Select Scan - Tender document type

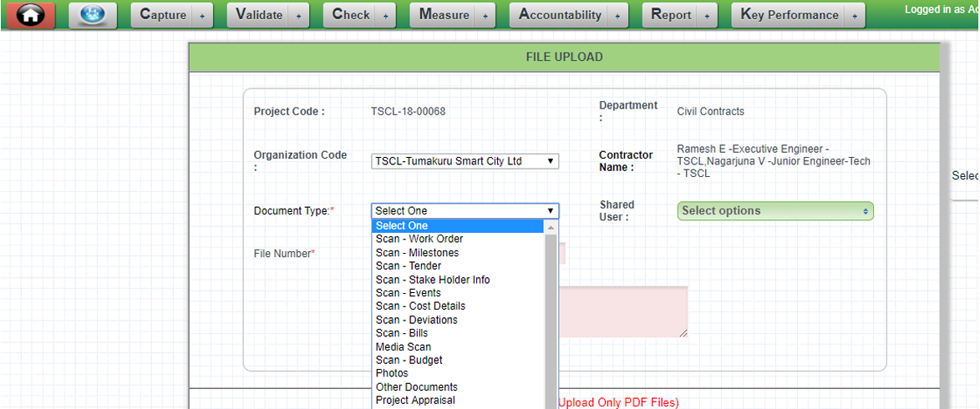point(409,266)
